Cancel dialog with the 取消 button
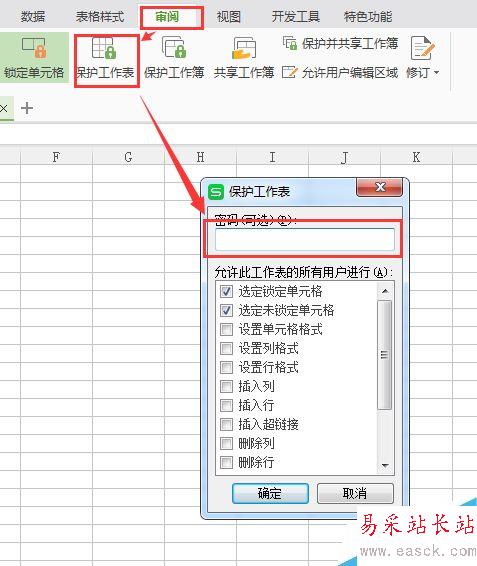The image size is (477, 566). coord(355,493)
